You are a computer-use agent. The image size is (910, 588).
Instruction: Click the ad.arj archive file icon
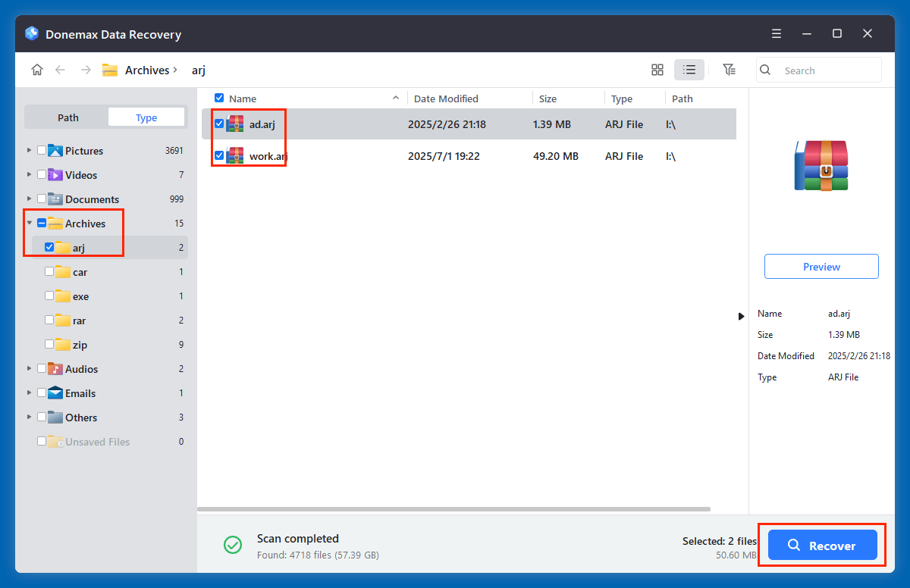[236, 124]
